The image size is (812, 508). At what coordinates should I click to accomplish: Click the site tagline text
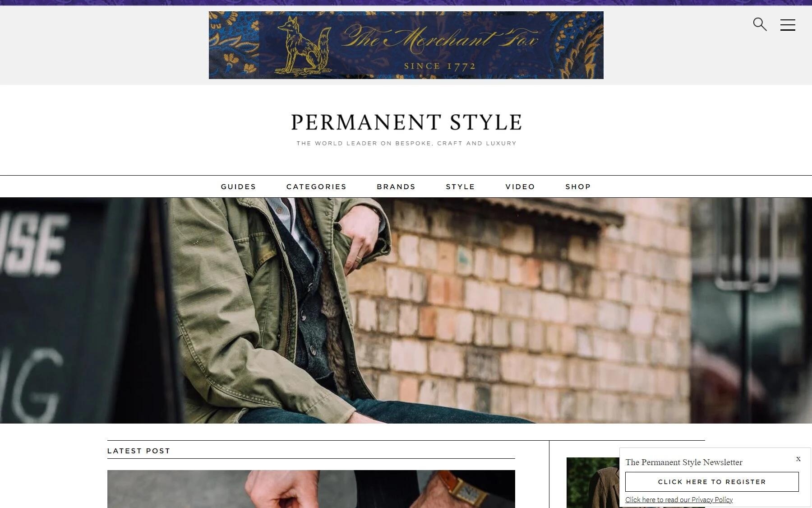click(x=406, y=143)
